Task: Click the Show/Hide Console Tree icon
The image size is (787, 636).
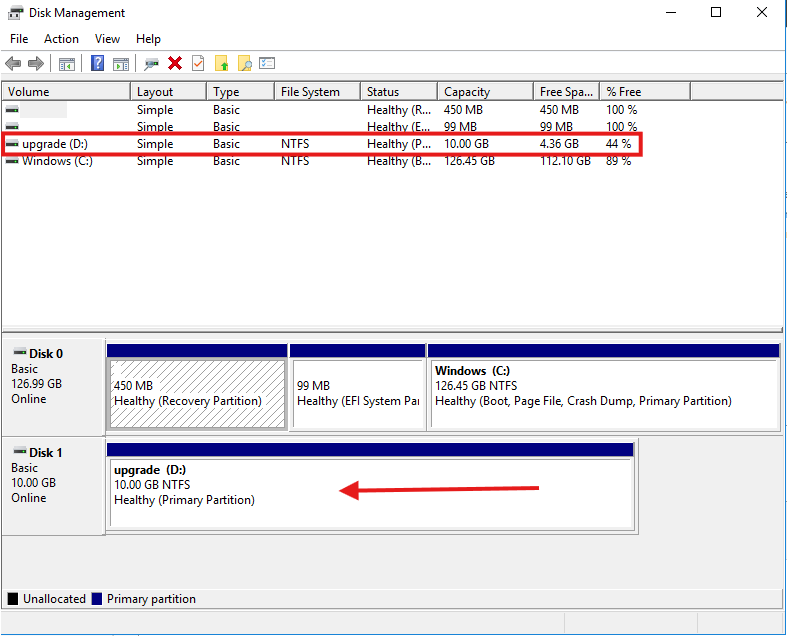Action: coord(67,63)
